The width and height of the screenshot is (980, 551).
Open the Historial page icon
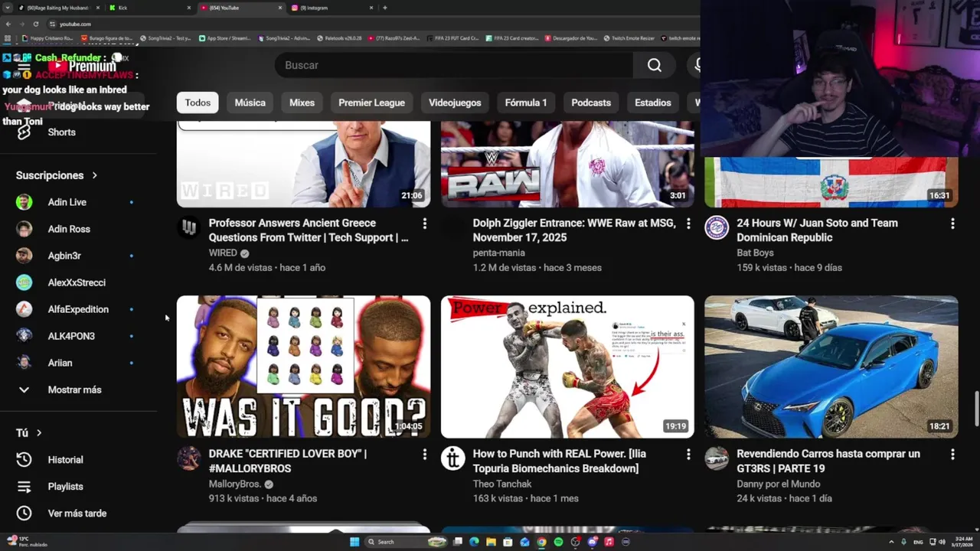[x=24, y=460]
